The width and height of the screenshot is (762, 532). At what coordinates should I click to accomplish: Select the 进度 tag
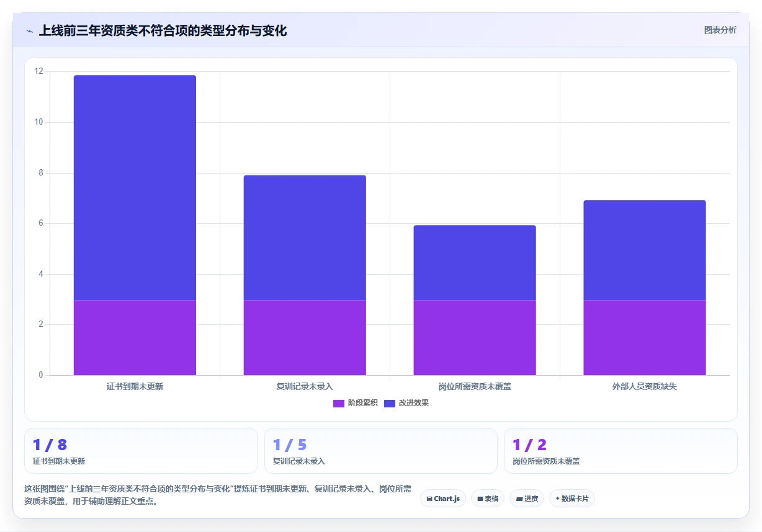tap(527, 499)
